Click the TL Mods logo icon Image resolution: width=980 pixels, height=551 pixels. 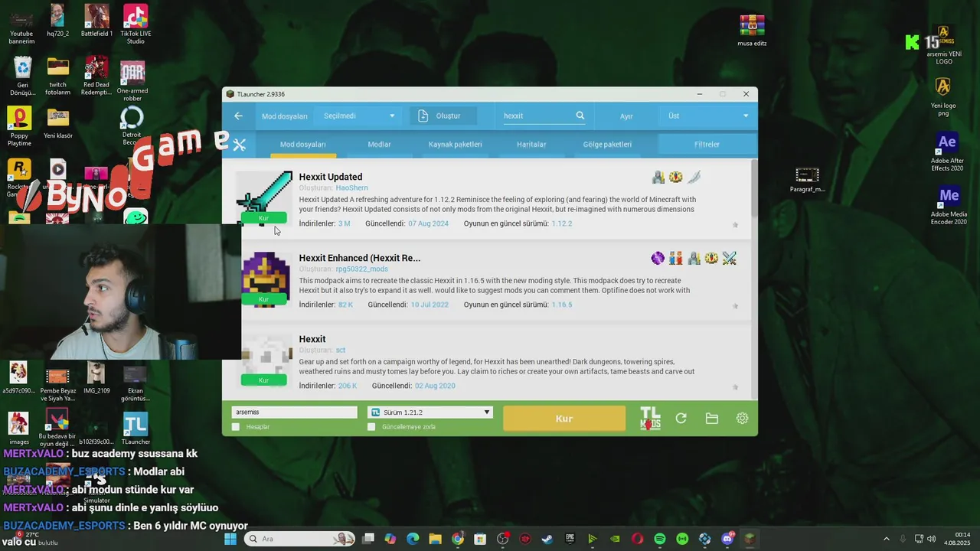(x=650, y=418)
